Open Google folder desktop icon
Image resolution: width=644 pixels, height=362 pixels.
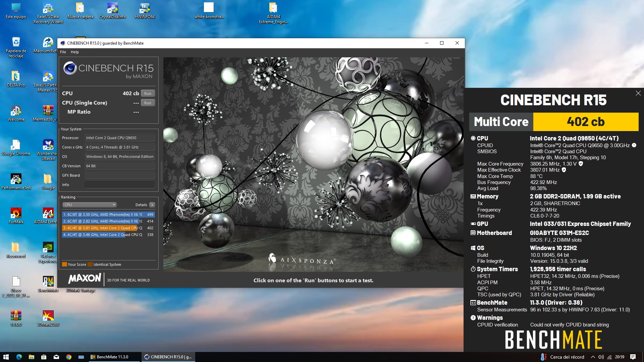[48, 182]
